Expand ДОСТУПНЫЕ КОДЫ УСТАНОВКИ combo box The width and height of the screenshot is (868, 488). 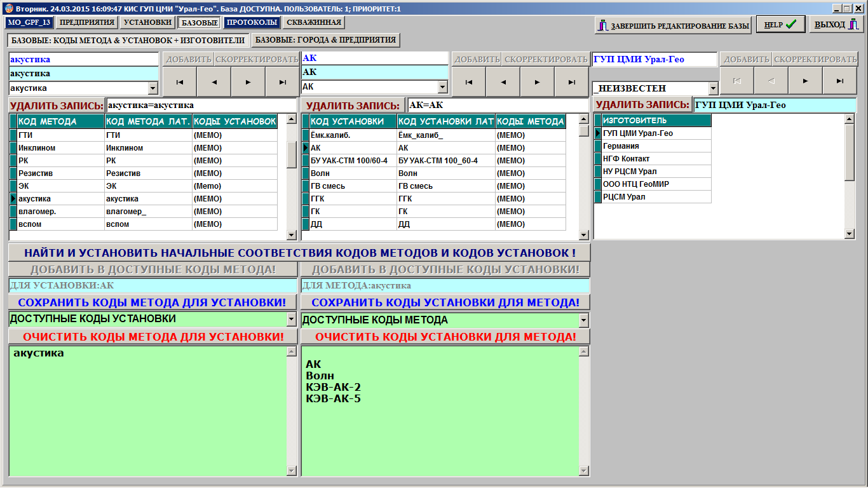pyautogui.click(x=292, y=319)
